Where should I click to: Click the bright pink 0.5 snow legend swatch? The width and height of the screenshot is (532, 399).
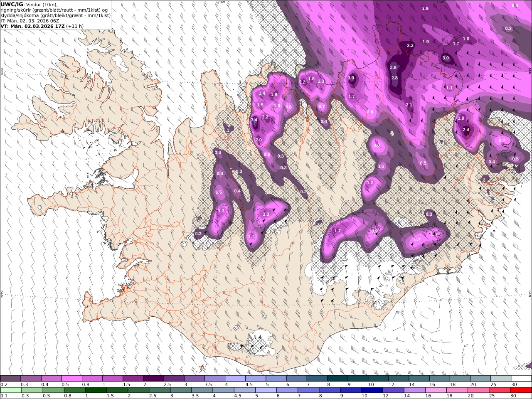(71, 379)
